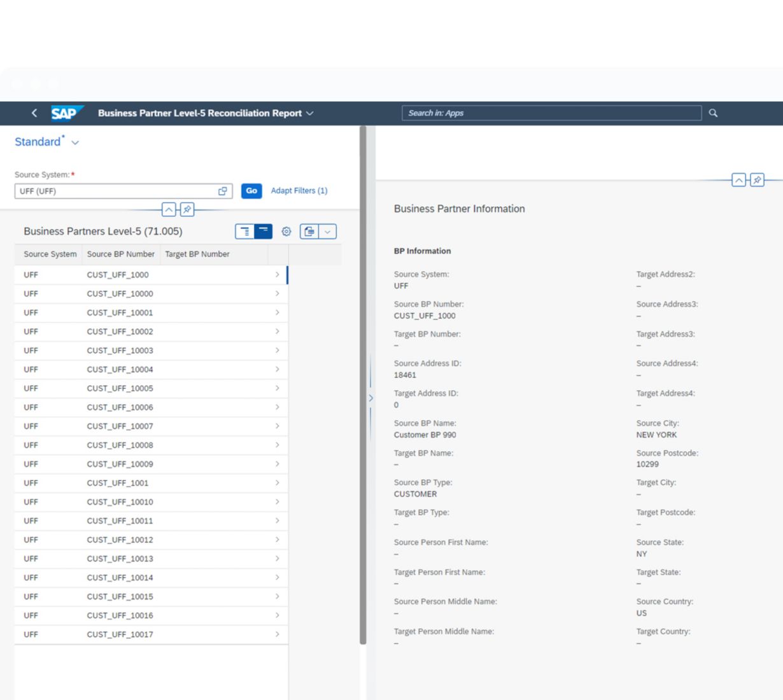Collapse the filter bar header
The width and height of the screenshot is (783, 700).
[x=169, y=209]
